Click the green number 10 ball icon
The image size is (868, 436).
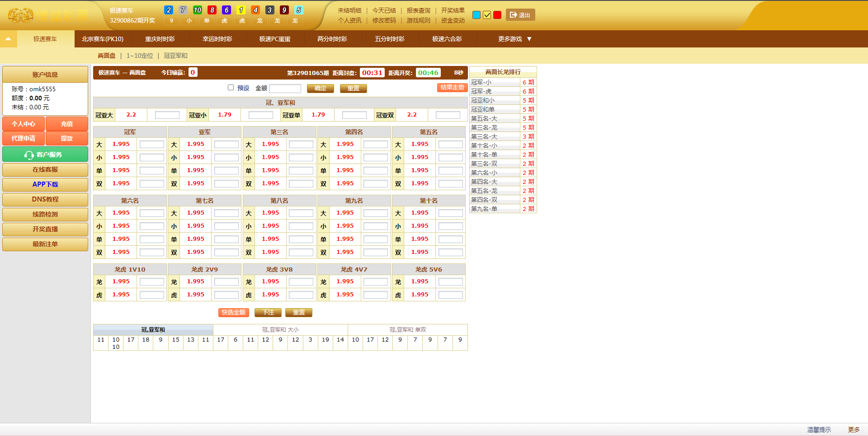click(198, 10)
